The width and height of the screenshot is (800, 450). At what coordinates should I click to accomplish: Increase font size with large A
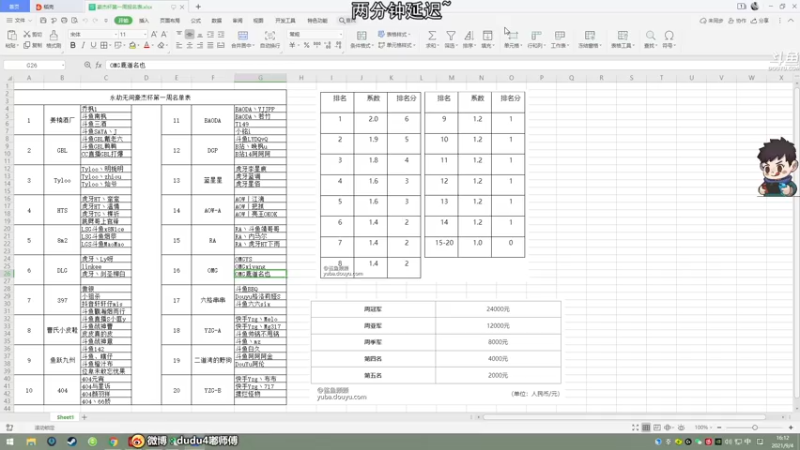pyautogui.click(x=154, y=34)
